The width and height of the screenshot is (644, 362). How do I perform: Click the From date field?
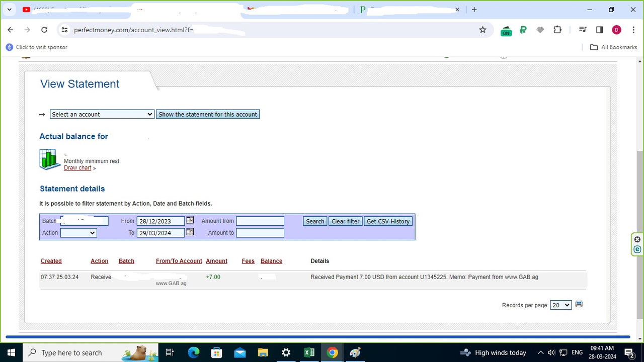click(x=160, y=221)
